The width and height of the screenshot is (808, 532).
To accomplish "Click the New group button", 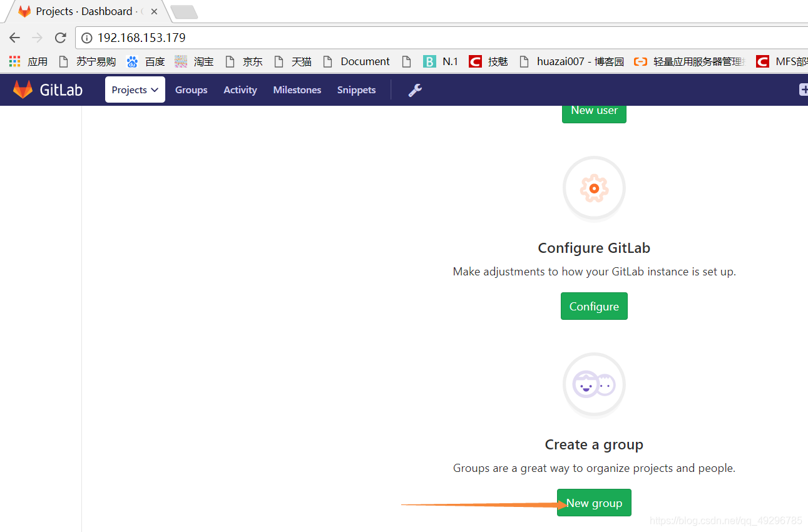I will (594, 503).
